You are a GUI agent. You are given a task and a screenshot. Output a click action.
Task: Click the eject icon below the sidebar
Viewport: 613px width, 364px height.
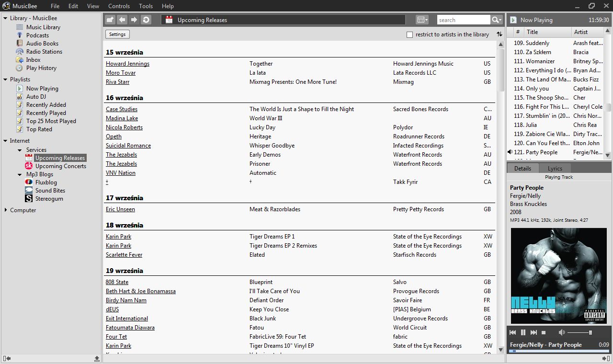coord(97,358)
